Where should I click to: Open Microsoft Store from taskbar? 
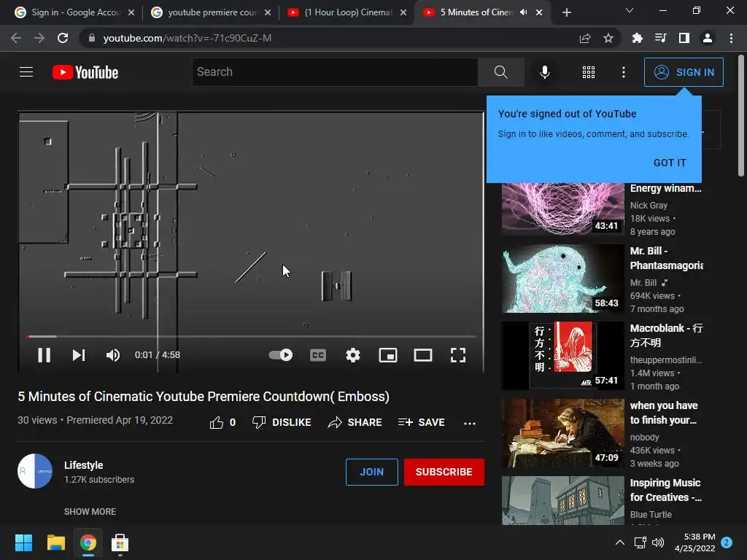120,542
